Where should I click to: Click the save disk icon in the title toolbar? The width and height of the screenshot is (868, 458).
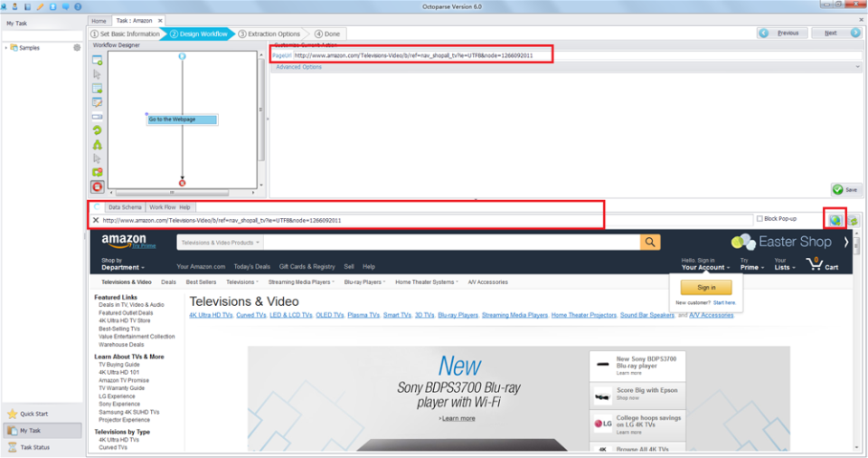(x=27, y=6)
